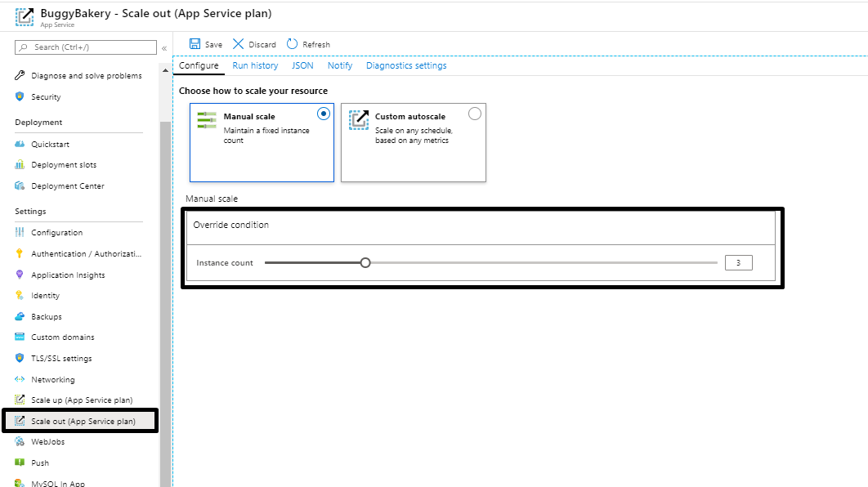The height and width of the screenshot is (487, 868).
Task: Select the Manual scale radio button
Action: tap(324, 114)
